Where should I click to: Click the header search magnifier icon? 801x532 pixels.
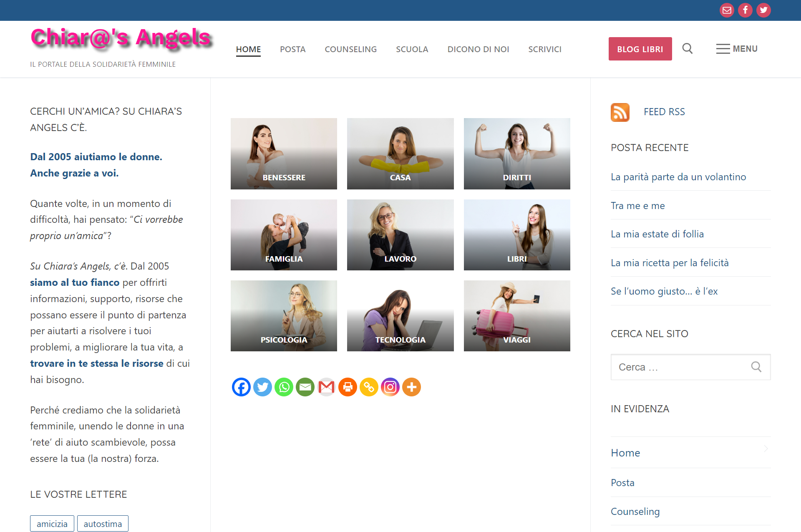click(688, 49)
